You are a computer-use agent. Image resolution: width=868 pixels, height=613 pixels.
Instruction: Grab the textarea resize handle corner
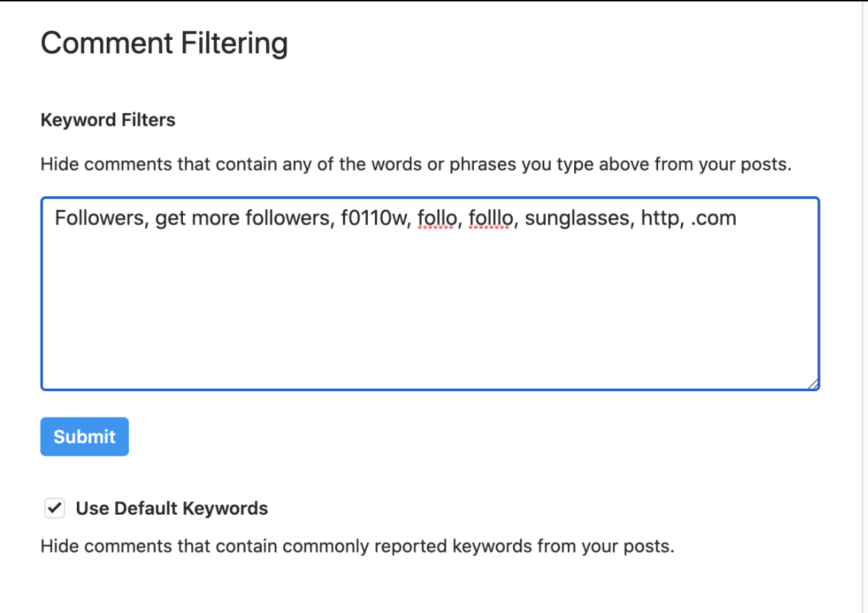pos(813,384)
